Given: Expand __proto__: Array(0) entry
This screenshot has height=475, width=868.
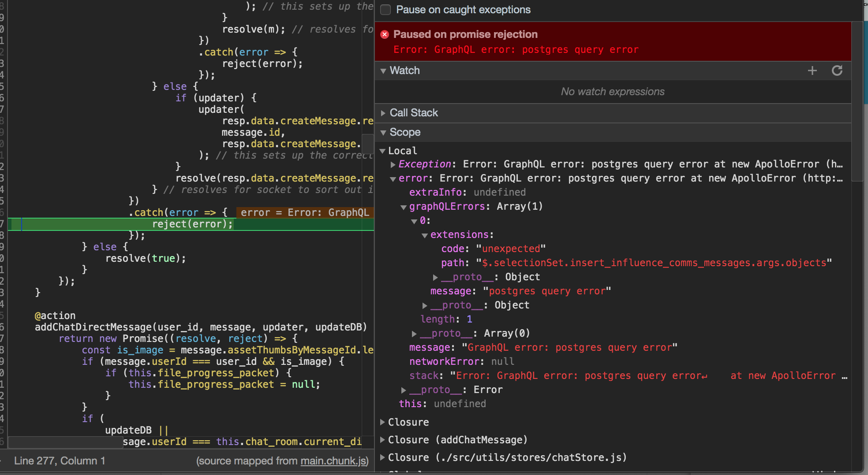Looking at the screenshot, I should tap(414, 334).
